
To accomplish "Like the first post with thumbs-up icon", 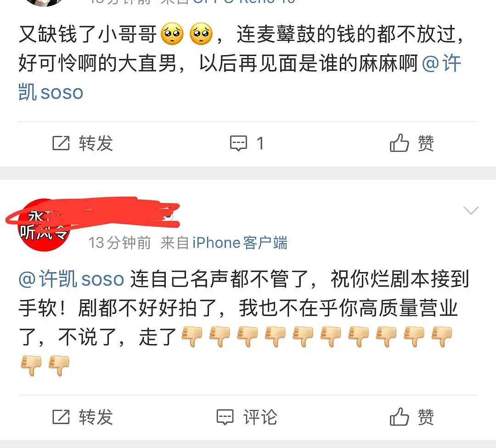I will click(399, 143).
